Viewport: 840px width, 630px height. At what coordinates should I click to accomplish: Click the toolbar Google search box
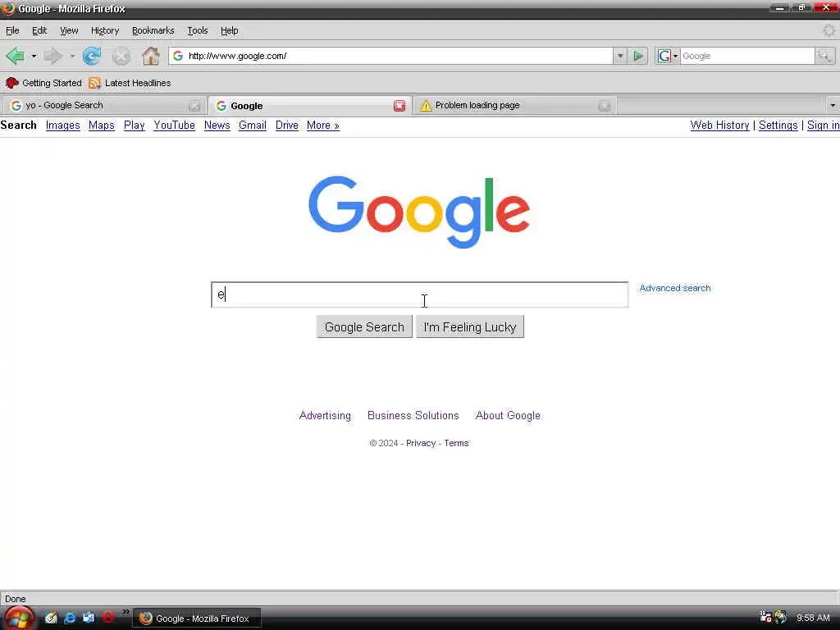747,56
